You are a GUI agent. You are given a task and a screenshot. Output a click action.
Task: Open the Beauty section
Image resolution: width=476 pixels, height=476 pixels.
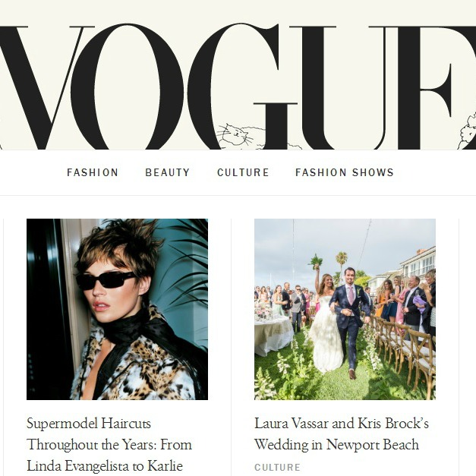tap(167, 172)
